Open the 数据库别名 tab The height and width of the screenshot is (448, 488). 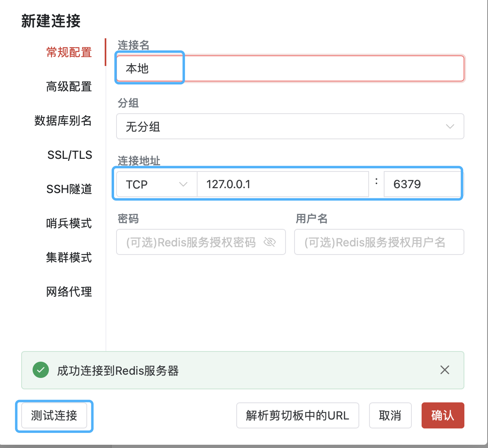pos(63,121)
